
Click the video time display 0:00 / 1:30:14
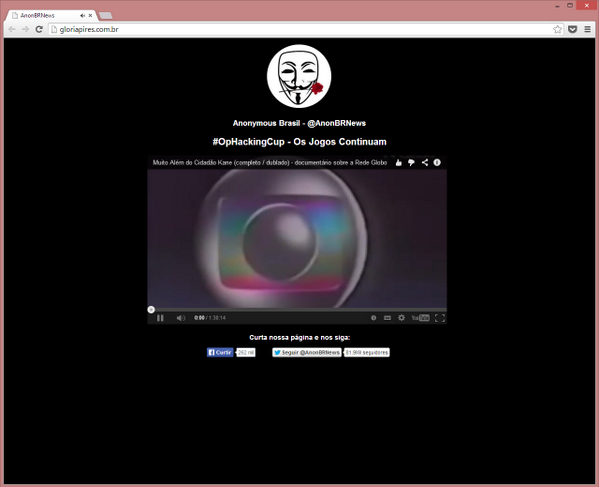point(210,318)
